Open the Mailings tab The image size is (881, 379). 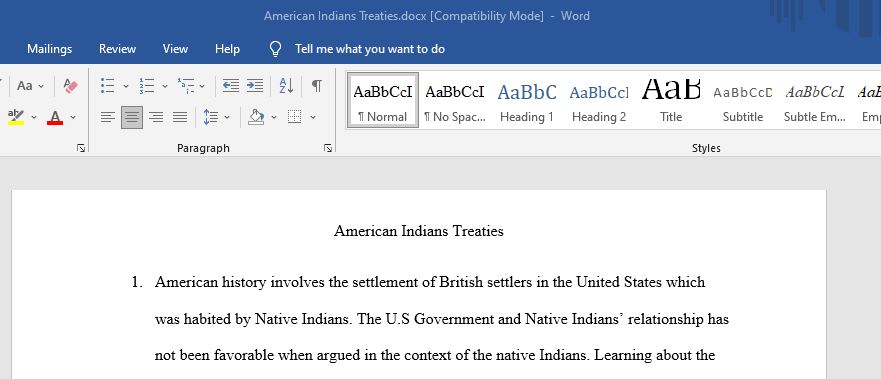click(x=49, y=49)
